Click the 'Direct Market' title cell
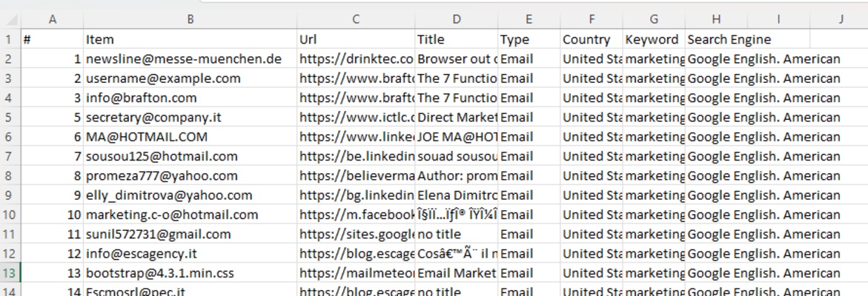The width and height of the screenshot is (868, 296). [x=456, y=117]
